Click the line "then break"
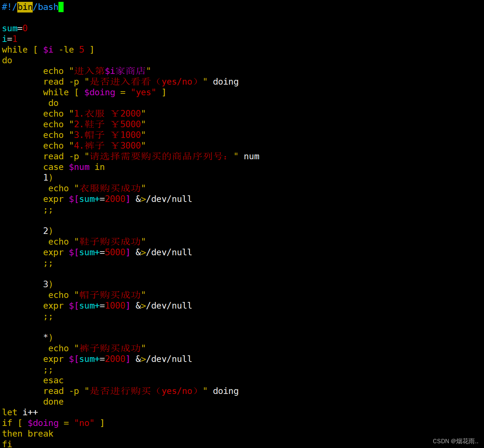Image resolution: width=484 pixels, height=448 pixels. point(28,434)
